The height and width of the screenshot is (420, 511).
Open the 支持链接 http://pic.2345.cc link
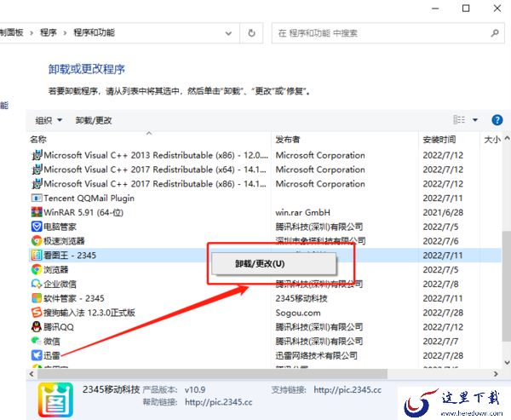pos(347,389)
